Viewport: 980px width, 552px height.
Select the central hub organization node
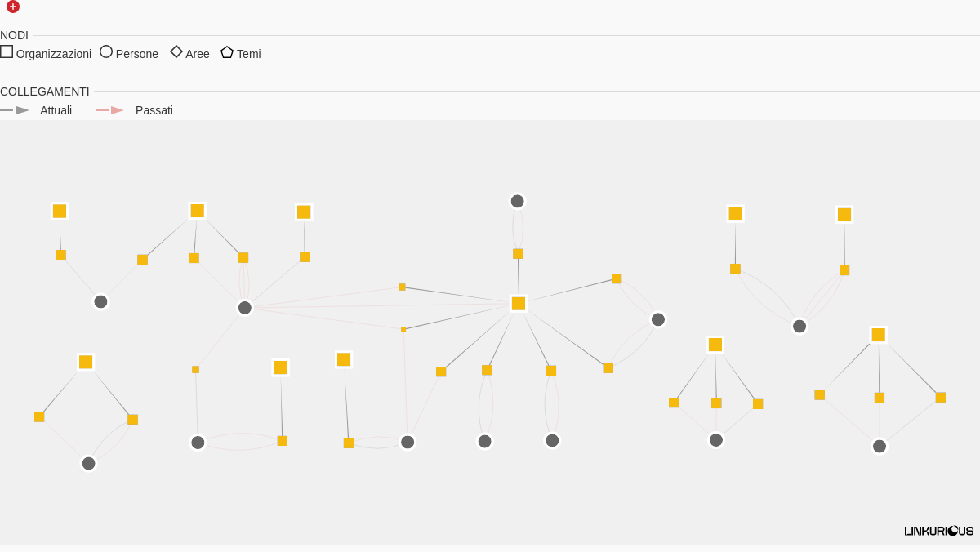click(519, 304)
